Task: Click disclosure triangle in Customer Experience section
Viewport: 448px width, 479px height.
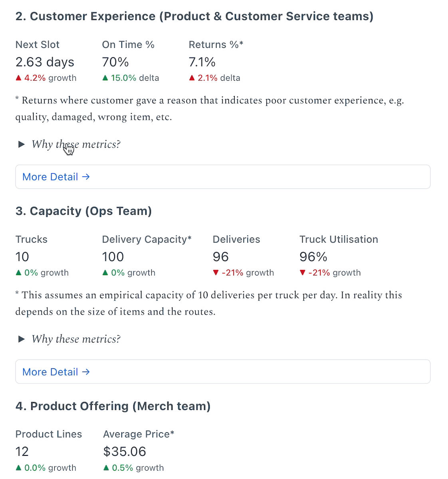Action: 22,144
